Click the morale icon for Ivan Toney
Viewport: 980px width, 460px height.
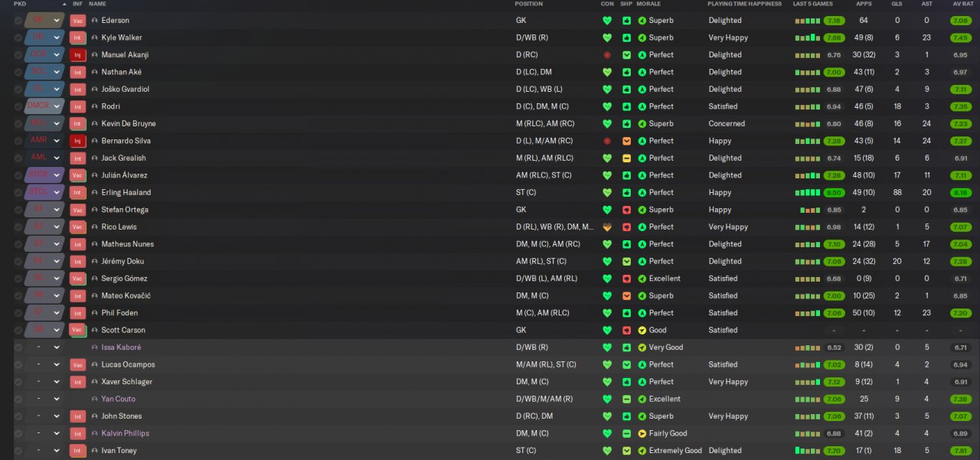[x=642, y=451]
